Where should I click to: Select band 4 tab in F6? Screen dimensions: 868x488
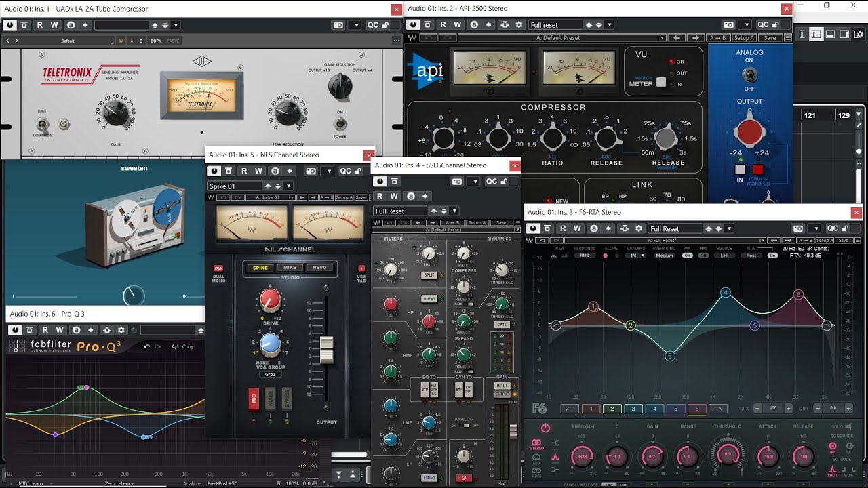[654, 409]
